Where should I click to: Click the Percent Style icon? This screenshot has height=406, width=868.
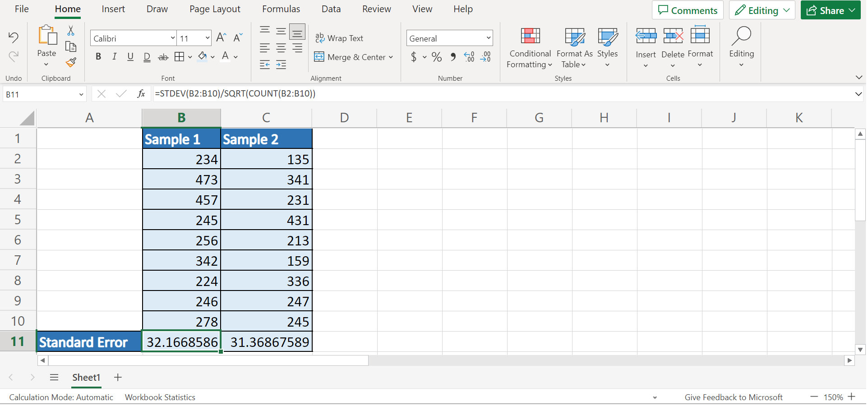point(436,57)
